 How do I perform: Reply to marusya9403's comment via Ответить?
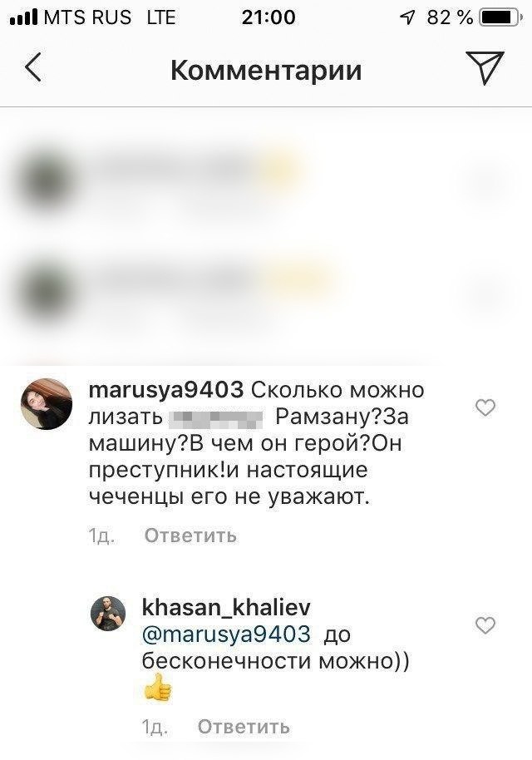tap(190, 535)
